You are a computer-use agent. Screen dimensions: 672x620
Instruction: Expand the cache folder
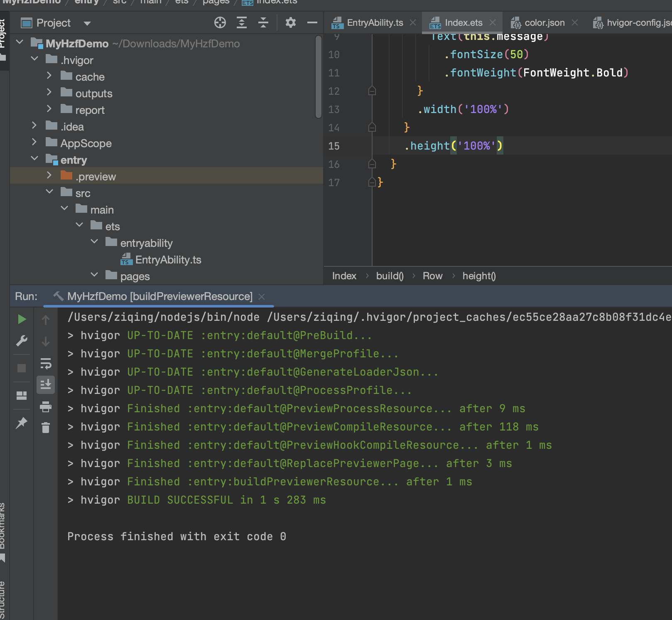coord(49,76)
